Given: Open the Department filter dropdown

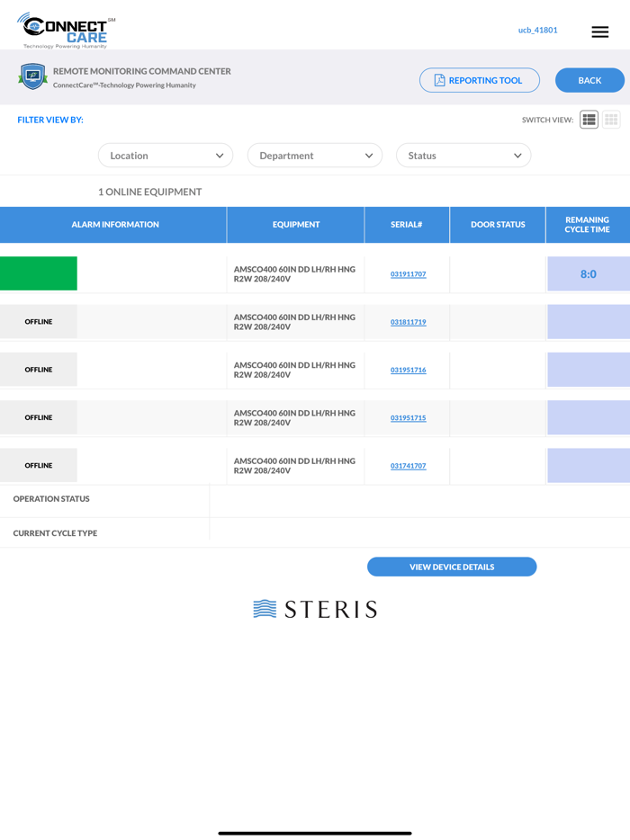Looking at the screenshot, I should point(315,156).
